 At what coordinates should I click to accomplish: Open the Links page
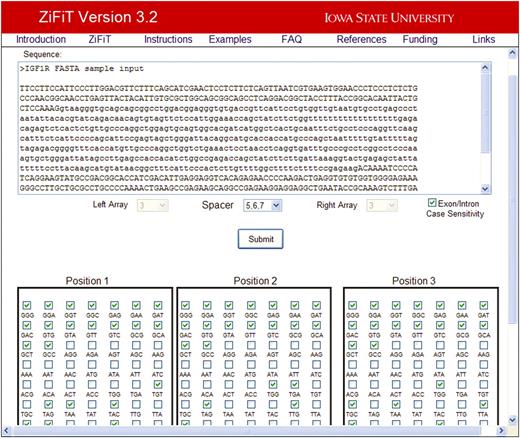484,39
